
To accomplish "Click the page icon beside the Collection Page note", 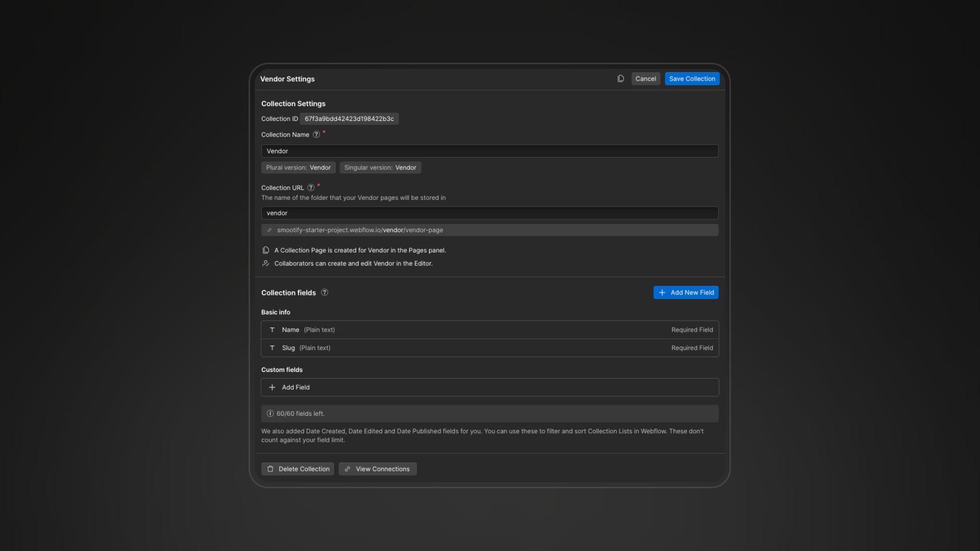I will (x=265, y=250).
